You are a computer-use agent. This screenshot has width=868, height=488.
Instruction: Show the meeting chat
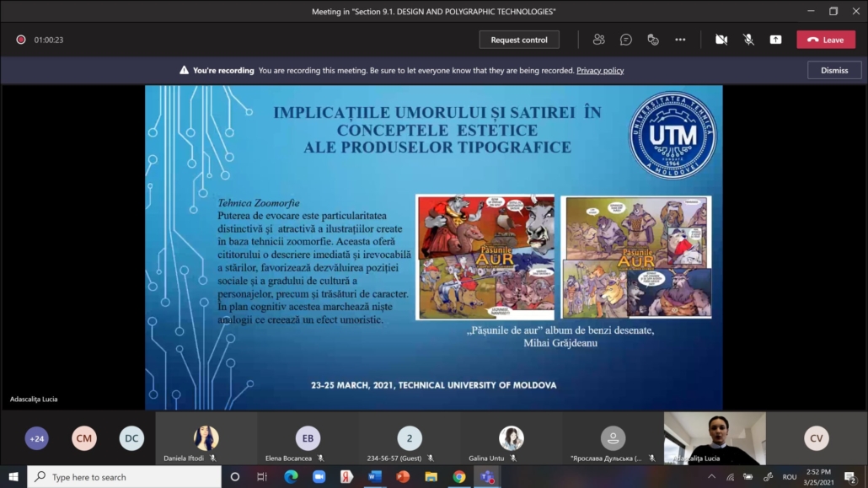(x=625, y=40)
